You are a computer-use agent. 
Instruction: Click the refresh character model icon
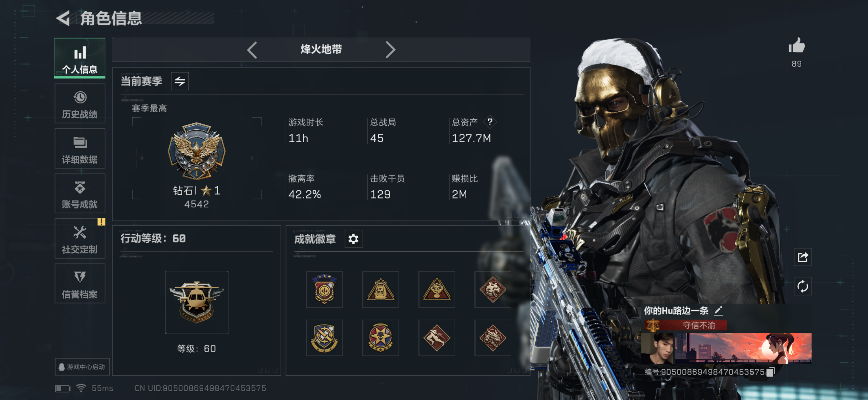[x=802, y=287]
